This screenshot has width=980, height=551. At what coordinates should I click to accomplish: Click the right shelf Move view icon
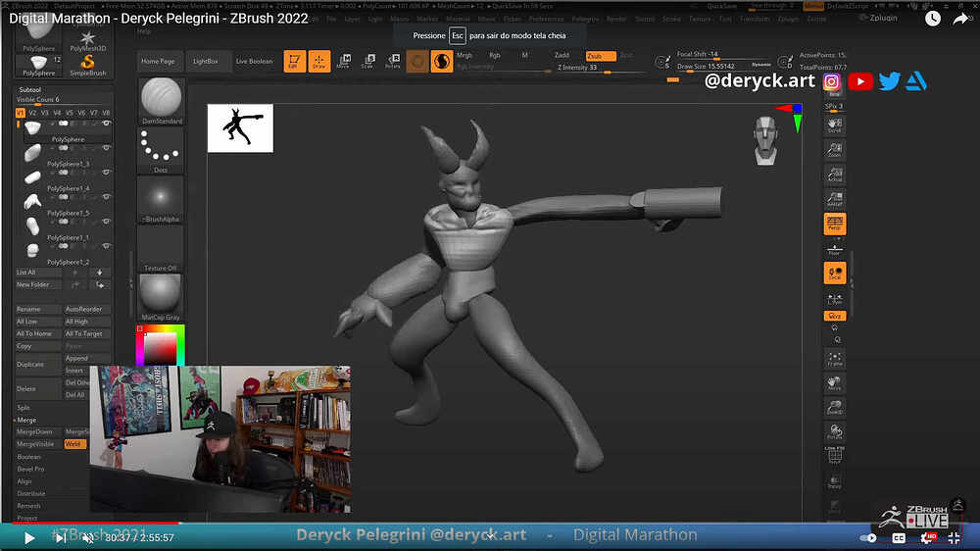[834, 382]
